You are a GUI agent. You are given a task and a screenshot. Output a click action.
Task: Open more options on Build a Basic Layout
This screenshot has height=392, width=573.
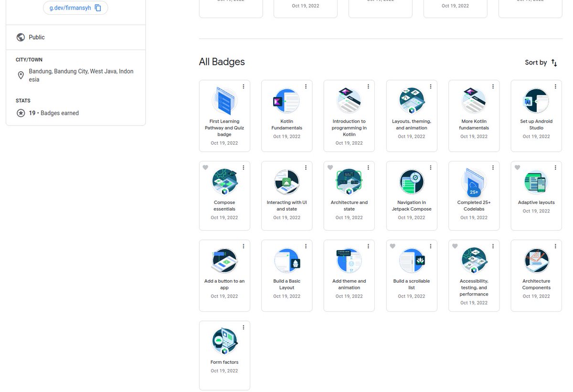[306, 246]
